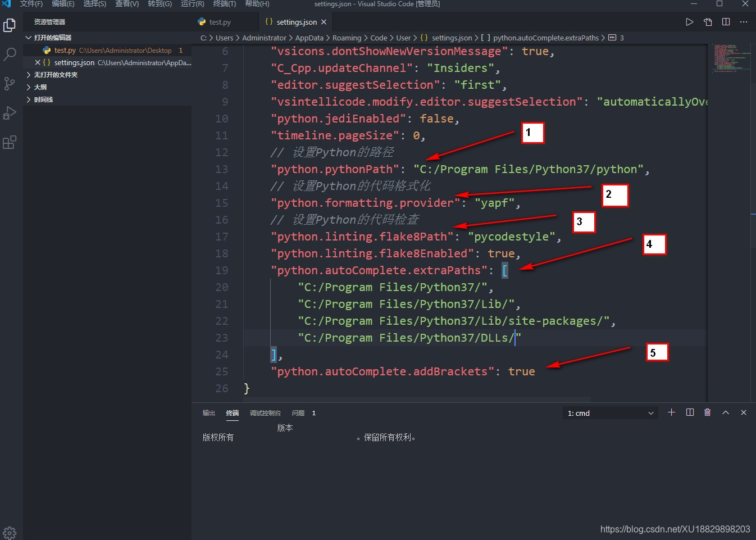756x540 pixels.
Task: Click the python.autoComplete.extraPaths breadcrumb
Action: point(546,38)
